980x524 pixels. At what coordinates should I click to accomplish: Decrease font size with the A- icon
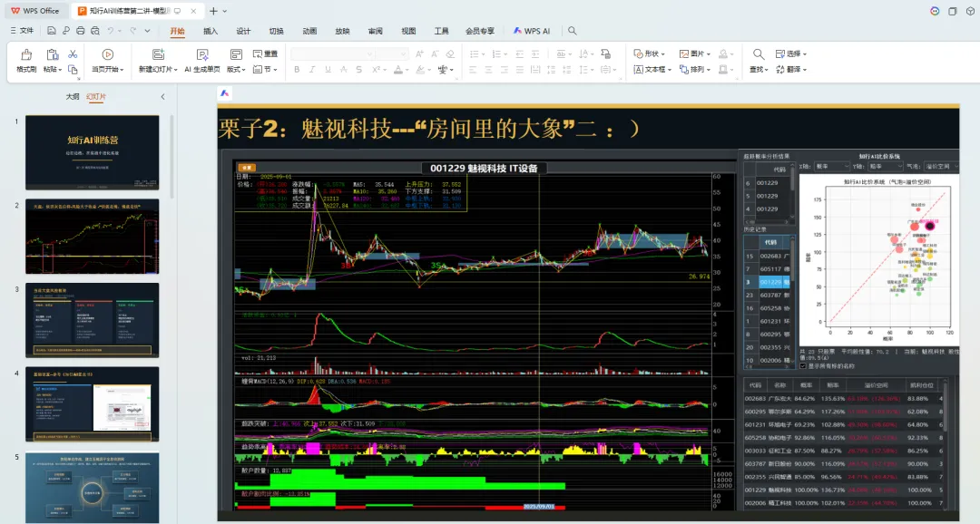click(435, 54)
